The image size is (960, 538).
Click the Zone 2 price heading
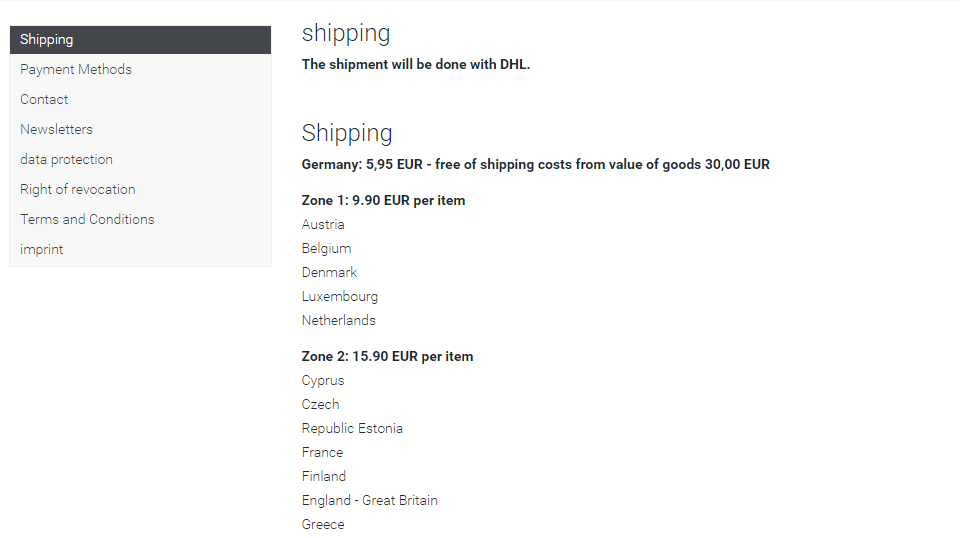[387, 357]
